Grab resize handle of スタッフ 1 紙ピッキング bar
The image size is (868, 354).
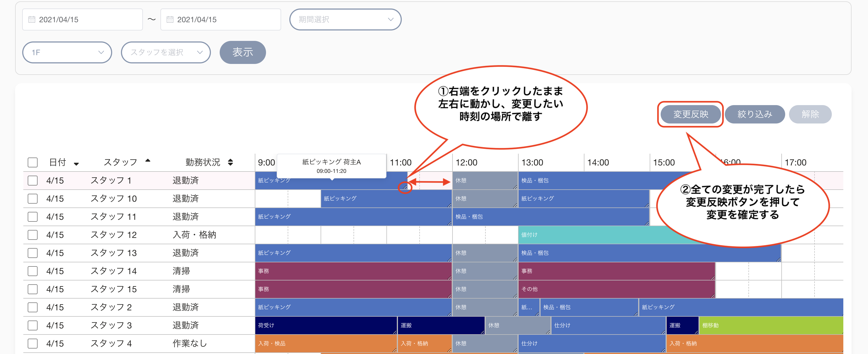(405, 187)
